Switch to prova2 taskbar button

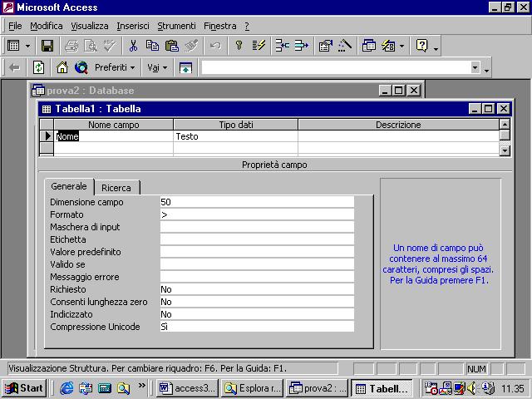point(318,388)
